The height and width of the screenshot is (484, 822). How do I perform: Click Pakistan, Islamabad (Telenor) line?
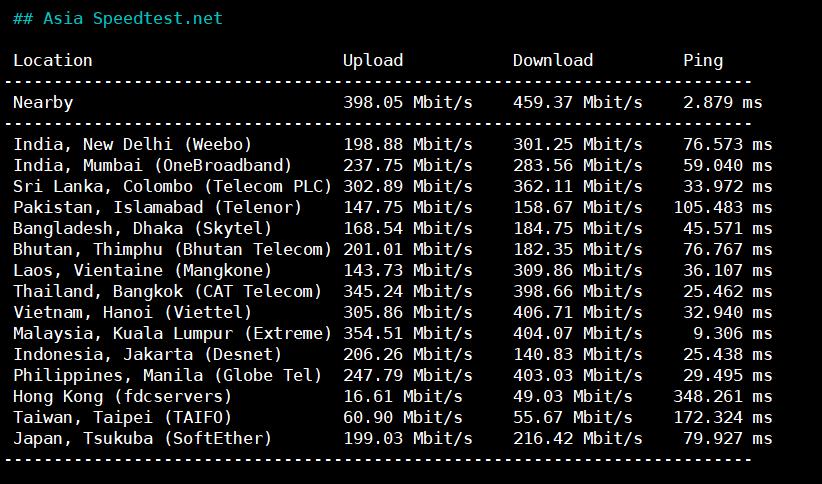(x=157, y=207)
